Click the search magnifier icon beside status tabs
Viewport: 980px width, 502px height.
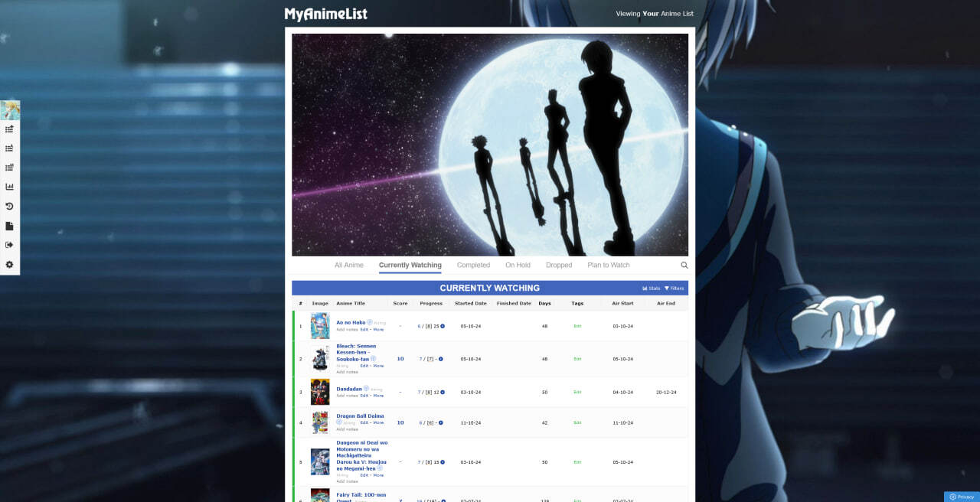(684, 266)
